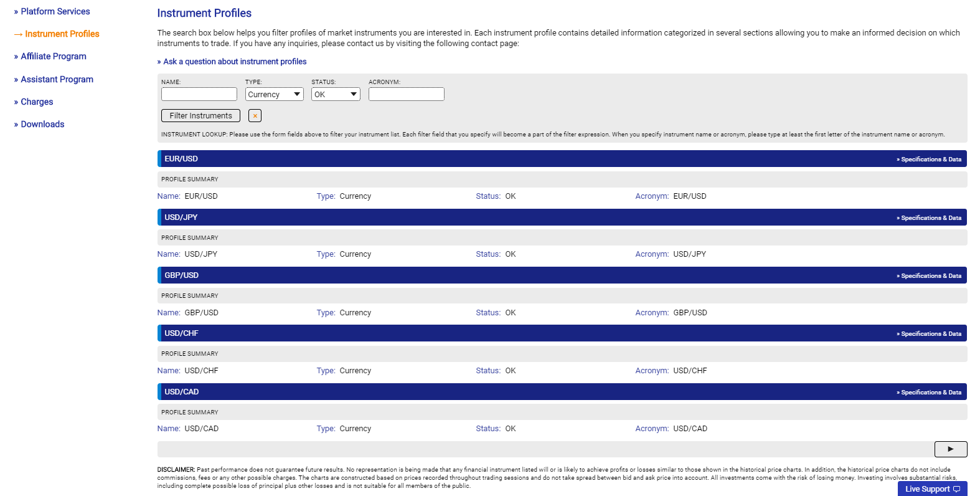
Task: Click the GBP/USD acronym value
Action: 690,313
